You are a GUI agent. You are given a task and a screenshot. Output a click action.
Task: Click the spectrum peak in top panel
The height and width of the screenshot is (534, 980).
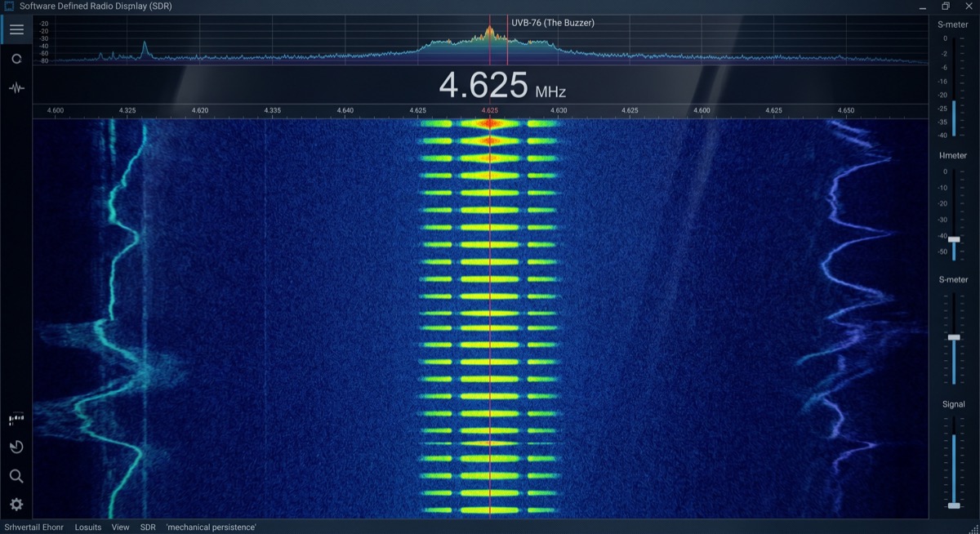[x=490, y=31]
